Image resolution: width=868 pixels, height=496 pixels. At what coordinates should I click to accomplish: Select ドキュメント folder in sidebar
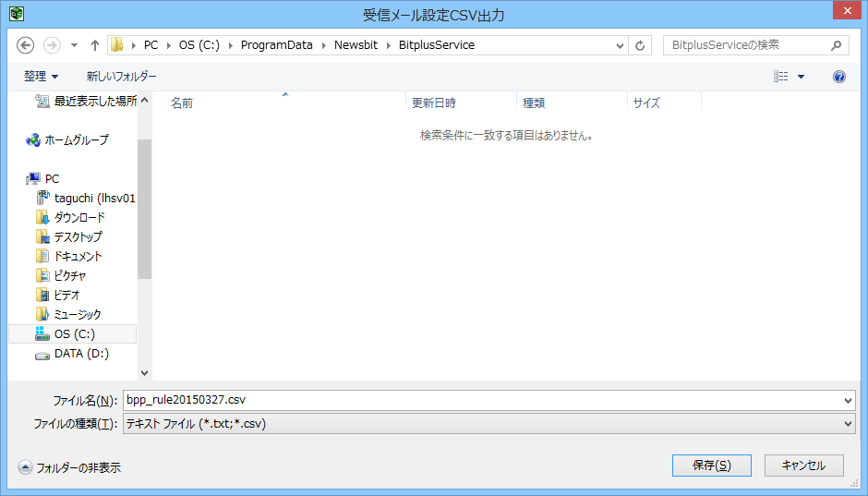(x=69, y=256)
